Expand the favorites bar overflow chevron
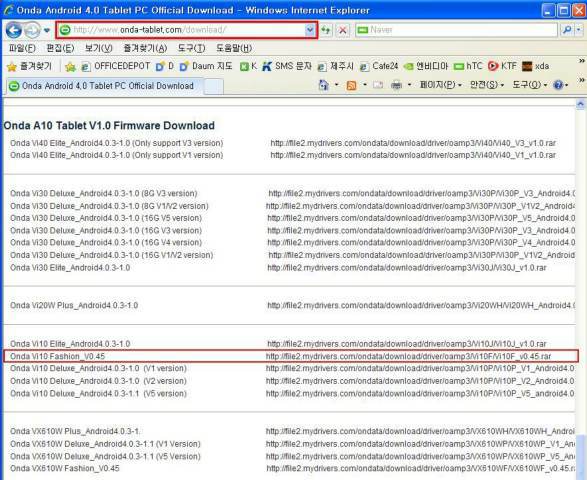The height and width of the screenshot is (480, 587). (x=581, y=61)
